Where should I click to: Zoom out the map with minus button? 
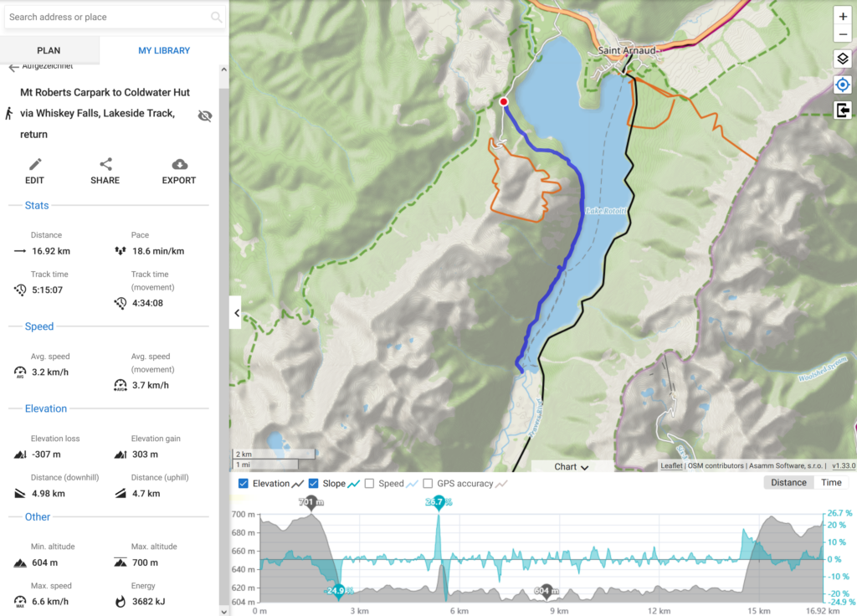(843, 33)
